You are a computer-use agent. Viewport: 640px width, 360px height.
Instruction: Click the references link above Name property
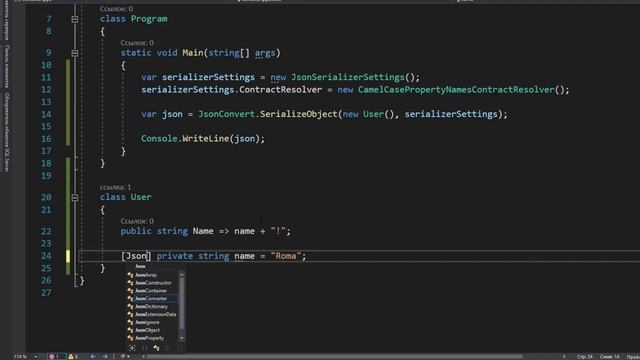[x=137, y=221]
